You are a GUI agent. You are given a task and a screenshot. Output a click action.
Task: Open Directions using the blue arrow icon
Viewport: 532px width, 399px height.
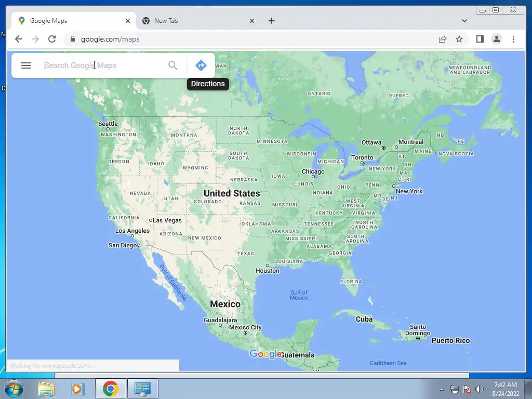pyautogui.click(x=201, y=65)
